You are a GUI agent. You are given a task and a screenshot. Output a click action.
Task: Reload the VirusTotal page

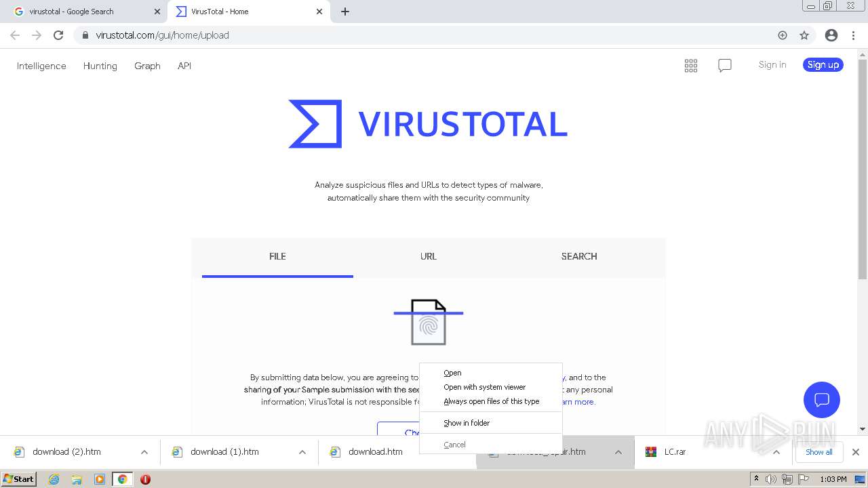(58, 35)
